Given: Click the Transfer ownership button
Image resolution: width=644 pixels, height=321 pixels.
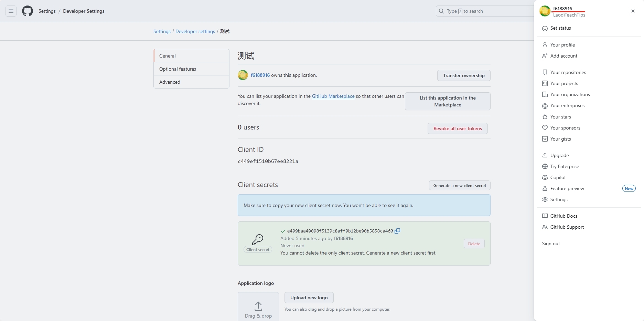Looking at the screenshot, I should pos(464,75).
